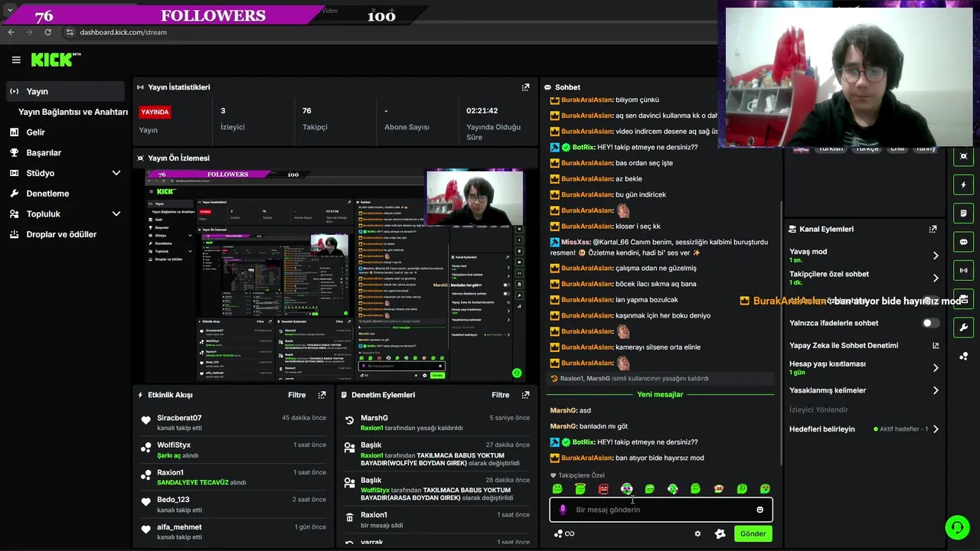Click Siracberat07 in the activity feed
This screenshot has width=980, height=551.
coord(179,418)
